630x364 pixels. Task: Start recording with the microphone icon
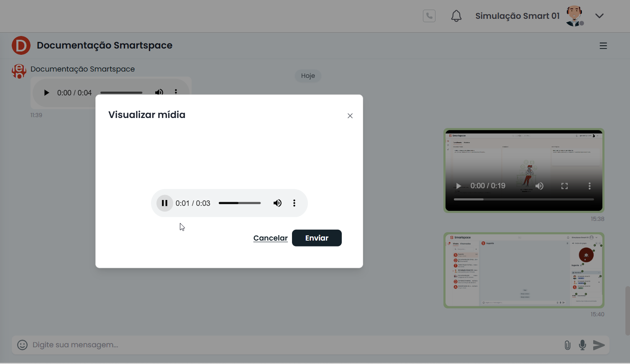582,345
